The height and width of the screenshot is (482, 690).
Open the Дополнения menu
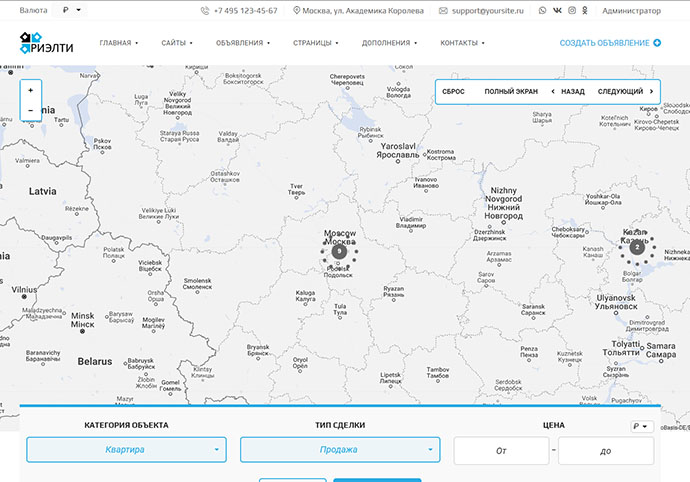tap(389, 43)
